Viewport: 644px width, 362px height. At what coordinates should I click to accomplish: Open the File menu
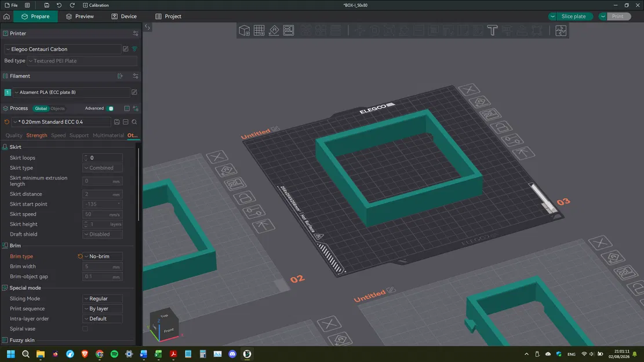click(11, 5)
